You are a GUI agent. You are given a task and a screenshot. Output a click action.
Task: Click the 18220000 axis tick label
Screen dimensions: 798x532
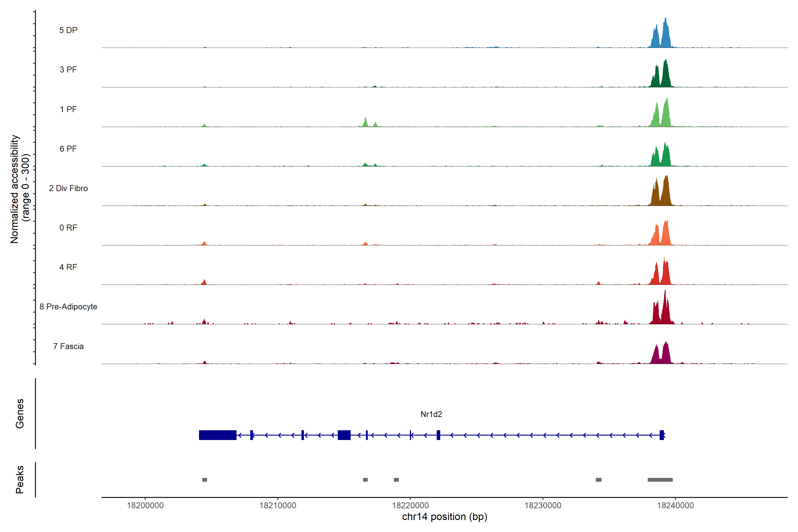click(410, 506)
